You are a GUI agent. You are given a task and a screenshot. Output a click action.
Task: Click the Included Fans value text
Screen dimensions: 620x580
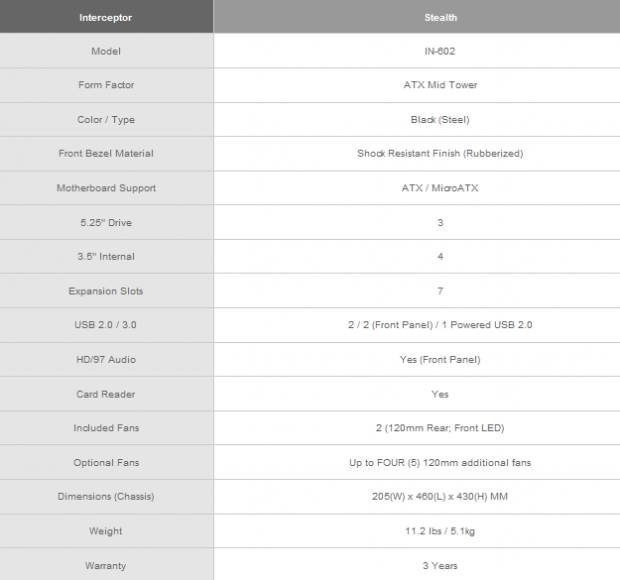click(x=440, y=428)
